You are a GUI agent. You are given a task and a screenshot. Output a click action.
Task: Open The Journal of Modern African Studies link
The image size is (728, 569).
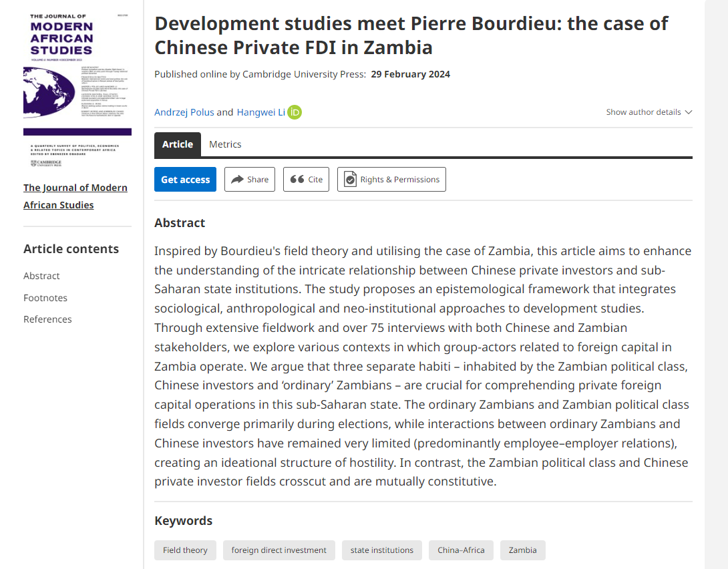[75, 196]
